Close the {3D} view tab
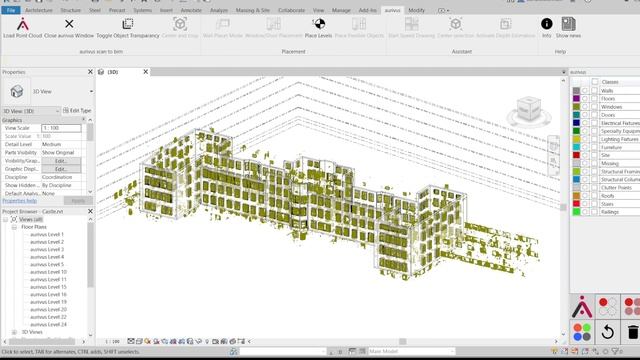640x360 pixels. click(145, 72)
